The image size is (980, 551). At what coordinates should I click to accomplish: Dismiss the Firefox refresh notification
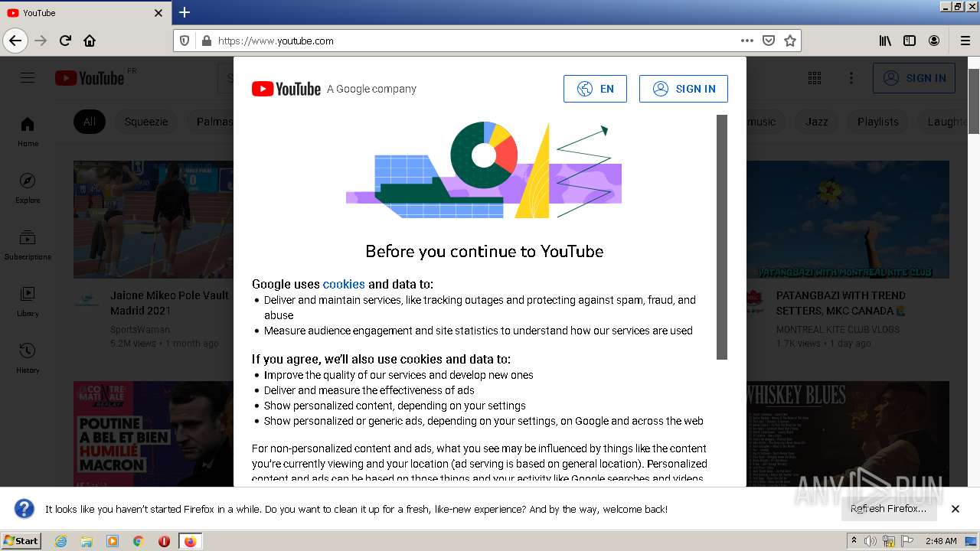click(955, 509)
